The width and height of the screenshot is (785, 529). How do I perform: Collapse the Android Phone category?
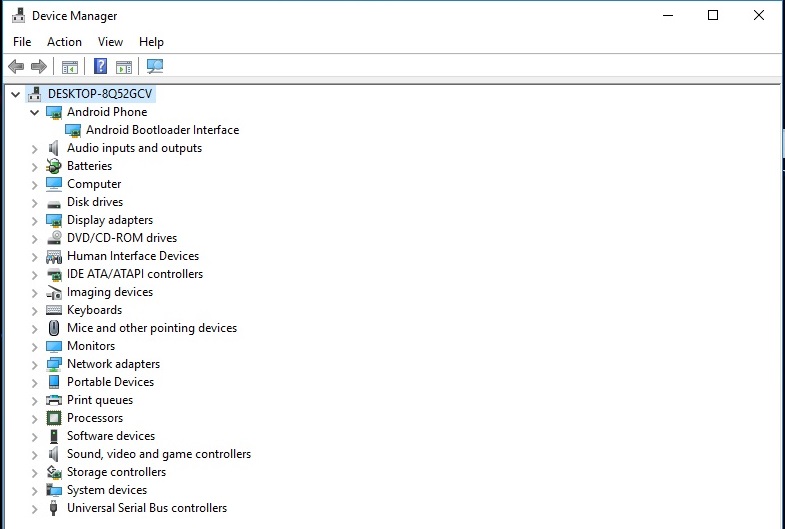coord(34,112)
